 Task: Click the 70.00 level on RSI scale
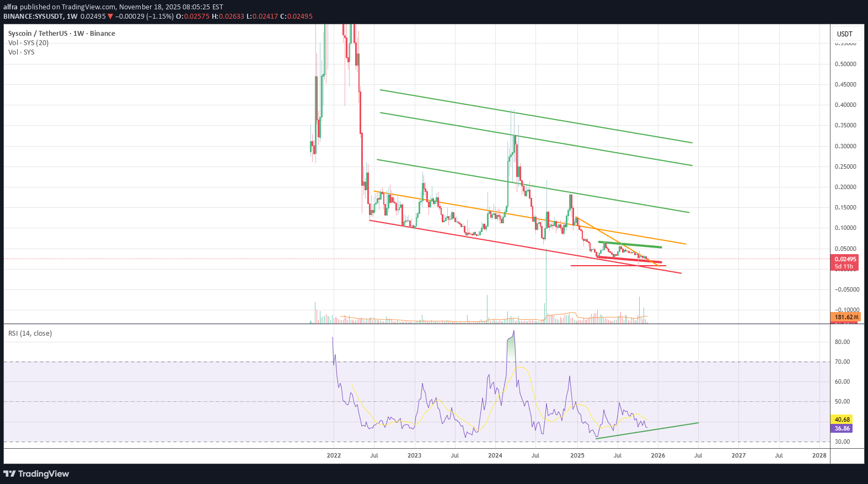coord(842,362)
